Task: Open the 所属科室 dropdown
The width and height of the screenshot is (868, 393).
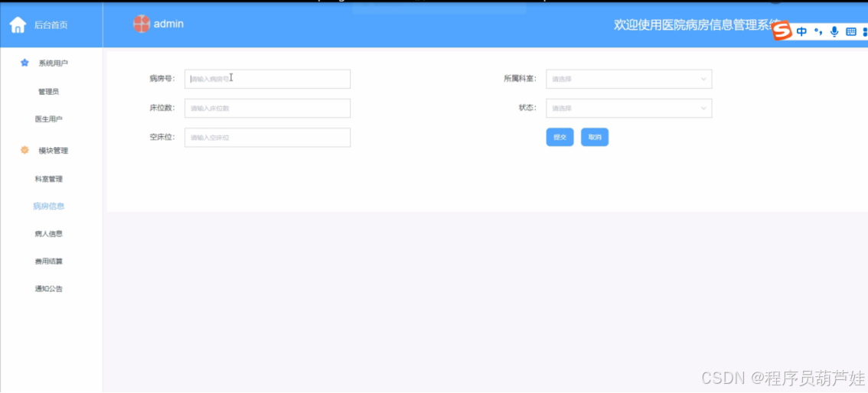Action: tap(629, 79)
